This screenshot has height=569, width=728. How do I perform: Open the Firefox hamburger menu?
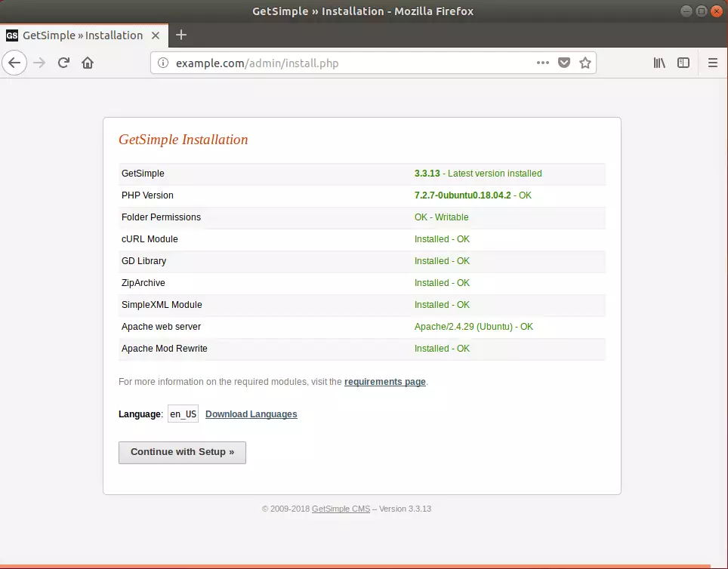click(713, 63)
